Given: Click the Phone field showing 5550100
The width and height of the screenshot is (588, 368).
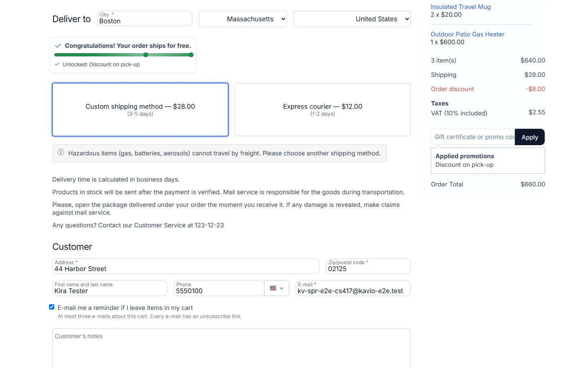Looking at the screenshot, I should coord(219,288).
